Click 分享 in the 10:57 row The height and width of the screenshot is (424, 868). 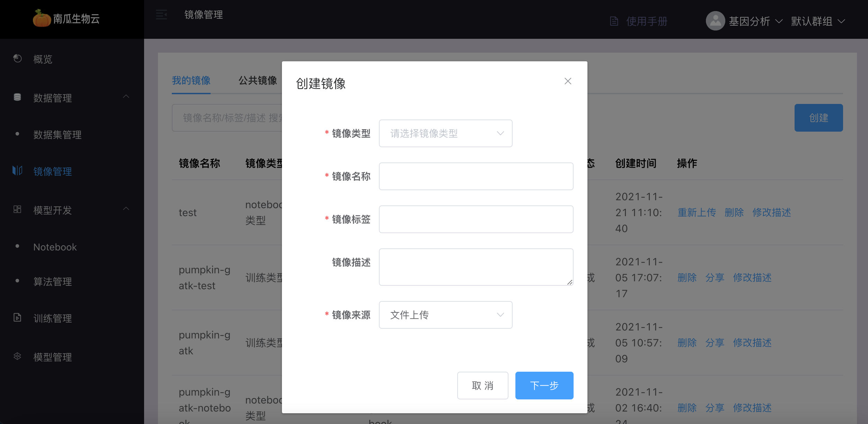pos(715,343)
